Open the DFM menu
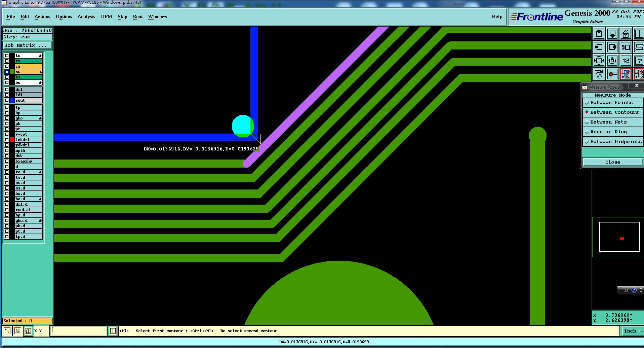The image size is (644, 348). (x=107, y=16)
